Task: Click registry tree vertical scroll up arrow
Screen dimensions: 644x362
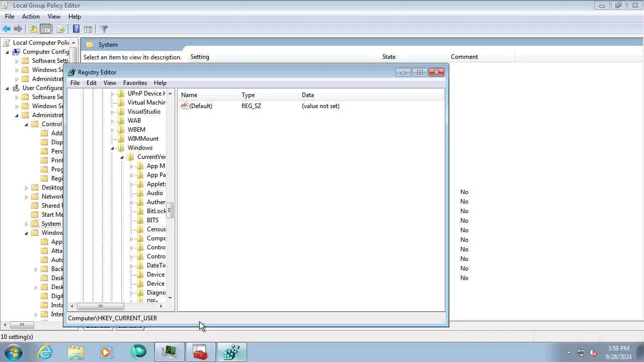Action: pos(170,94)
